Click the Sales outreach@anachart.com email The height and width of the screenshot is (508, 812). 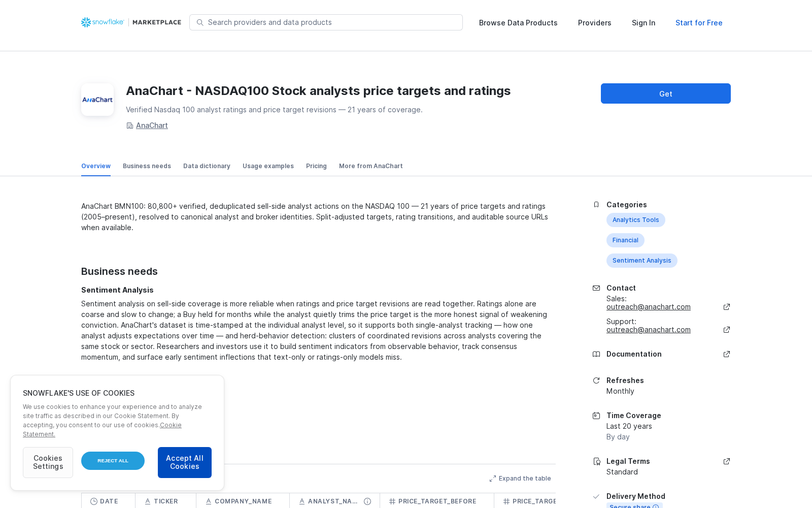[649, 307]
